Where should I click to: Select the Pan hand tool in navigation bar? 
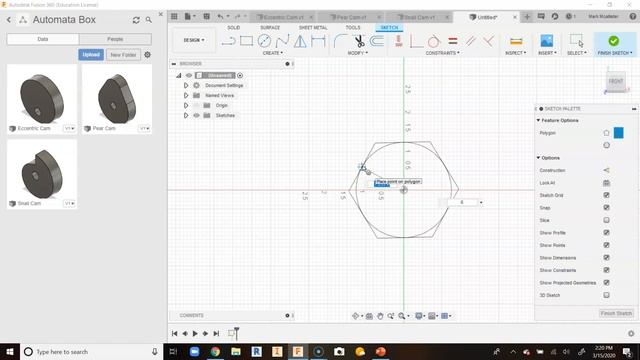[380, 316]
